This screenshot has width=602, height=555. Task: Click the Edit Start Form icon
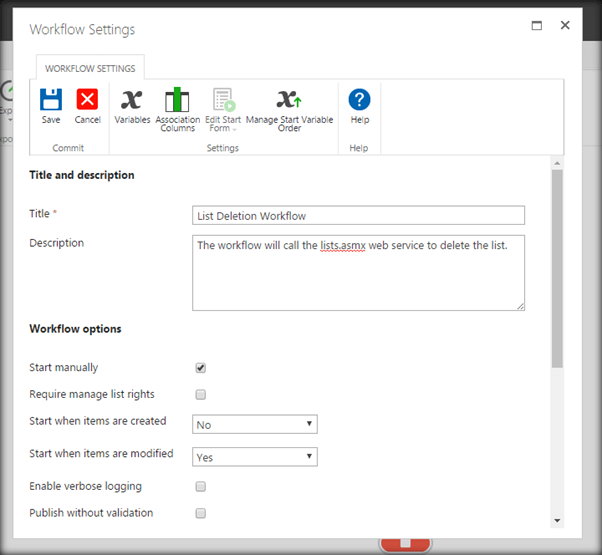(x=222, y=100)
